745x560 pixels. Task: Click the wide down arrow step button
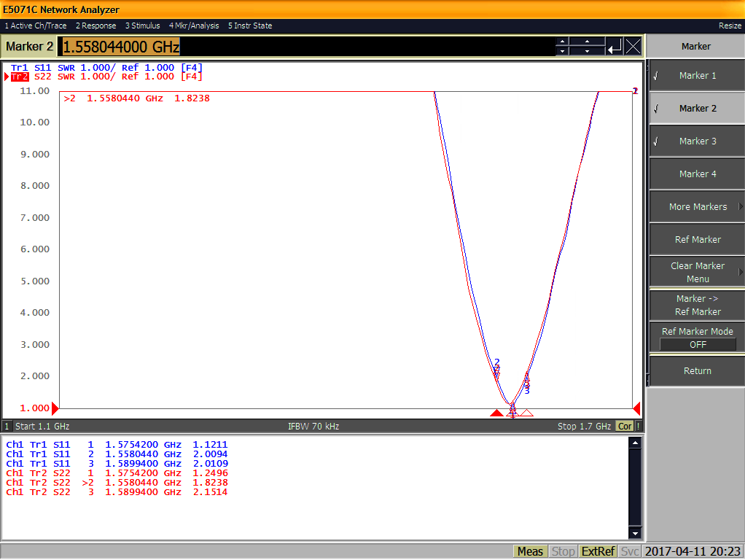point(587,52)
